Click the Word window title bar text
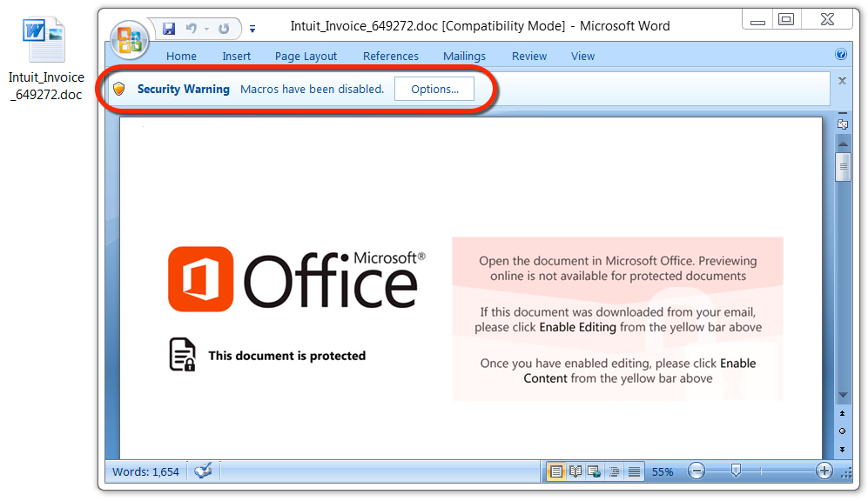Viewport: 868px width, 501px height. (480, 26)
